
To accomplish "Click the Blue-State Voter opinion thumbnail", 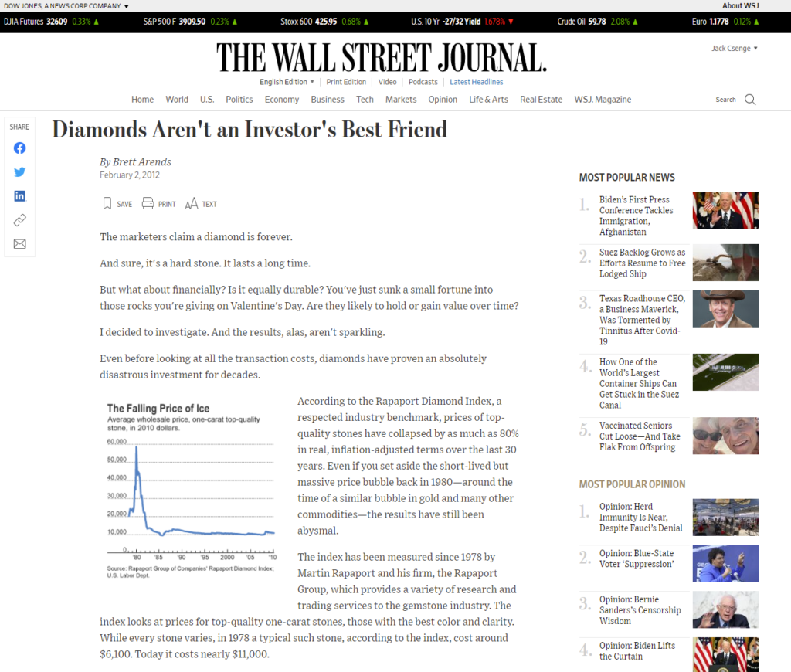I will (x=725, y=564).
